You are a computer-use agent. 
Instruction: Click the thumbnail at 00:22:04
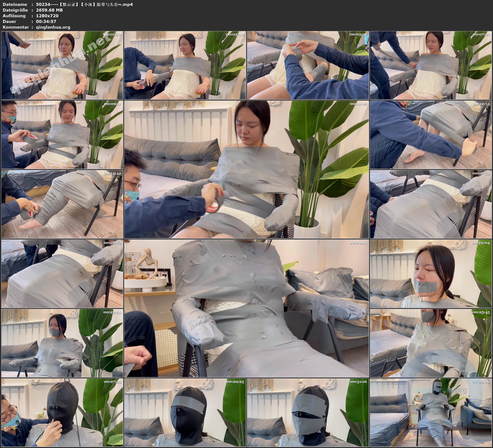point(431,274)
